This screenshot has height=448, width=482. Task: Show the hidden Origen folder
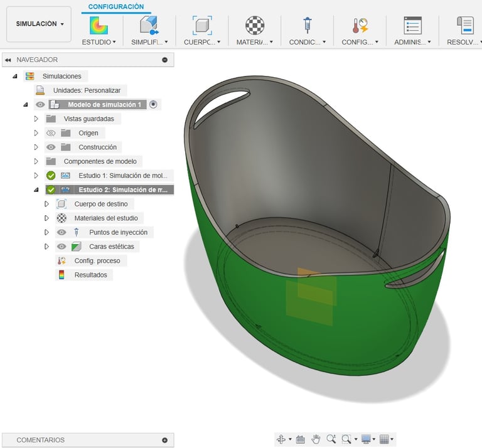click(x=51, y=133)
